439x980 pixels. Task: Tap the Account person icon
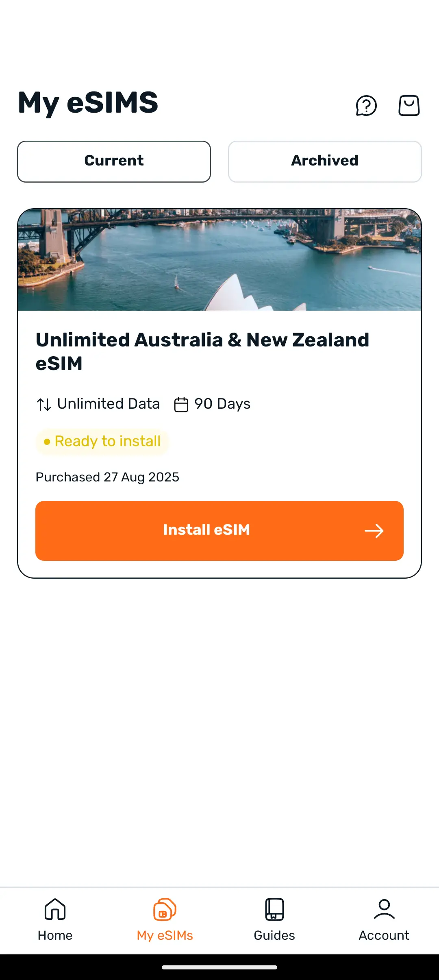point(384,909)
